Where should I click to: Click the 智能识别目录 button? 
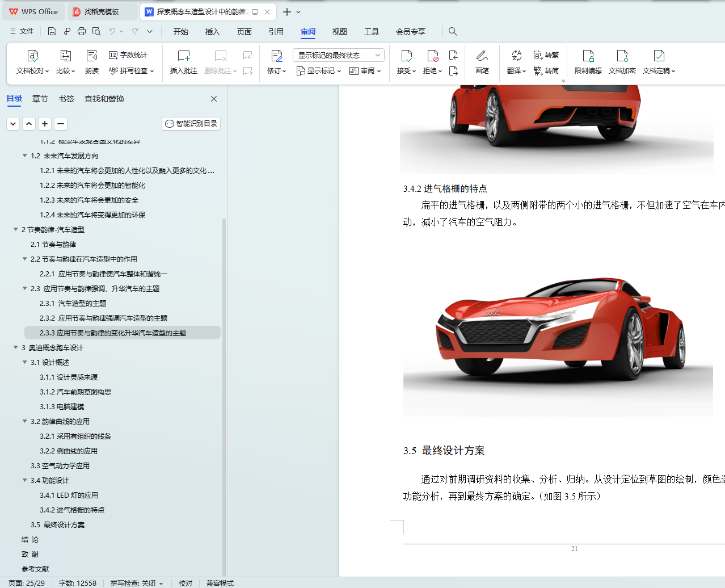[x=191, y=124]
